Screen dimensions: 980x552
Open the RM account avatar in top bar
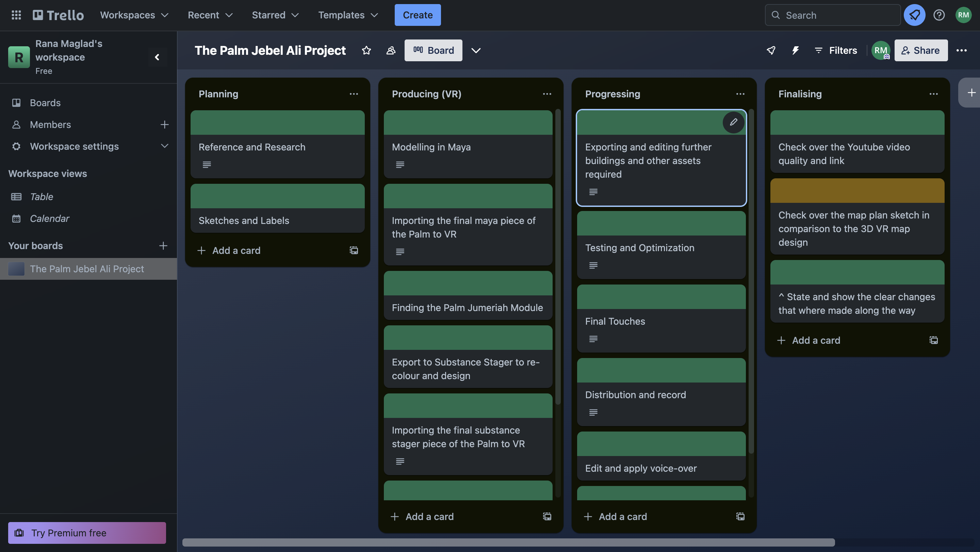click(963, 15)
